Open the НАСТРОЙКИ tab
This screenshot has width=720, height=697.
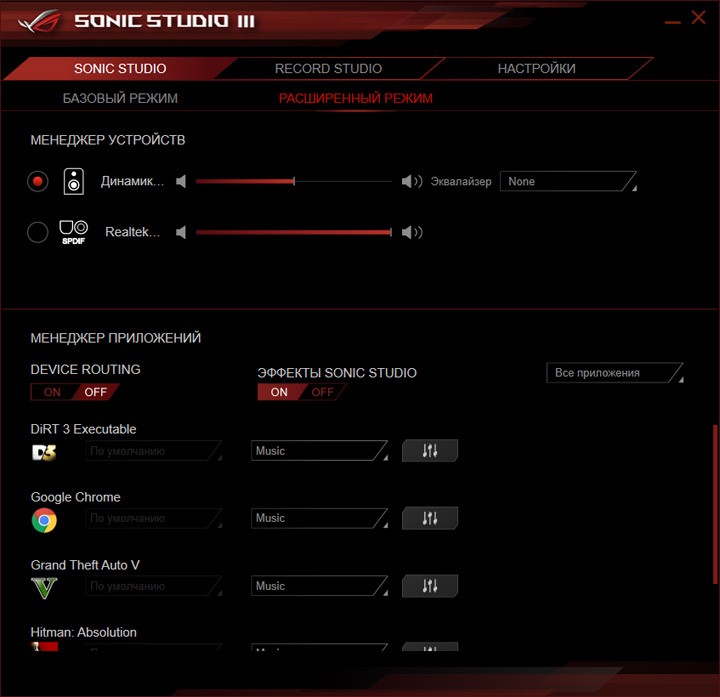click(x=536, y=68)
